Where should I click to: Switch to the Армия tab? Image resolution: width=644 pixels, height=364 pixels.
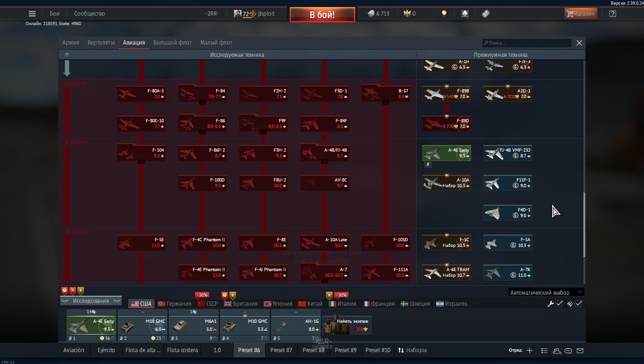71,43
